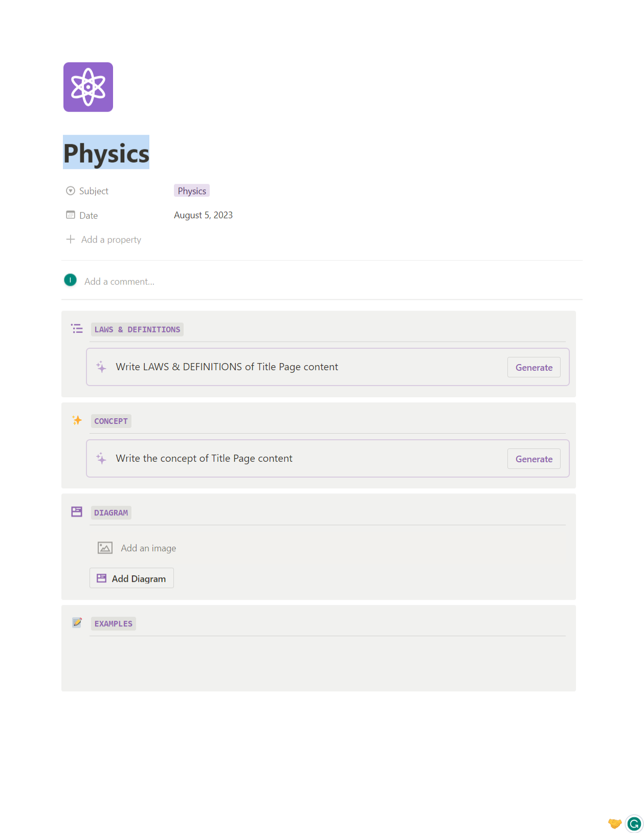Click the Physics page title
Viewport: 644px width, 833px height.
[106, 153]
